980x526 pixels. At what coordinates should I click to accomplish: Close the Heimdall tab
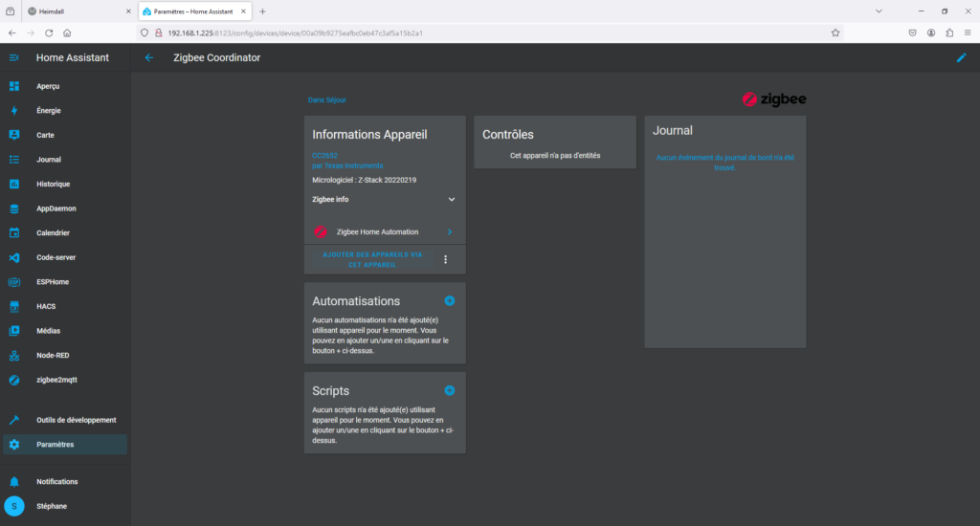click(x=128, y=11)
